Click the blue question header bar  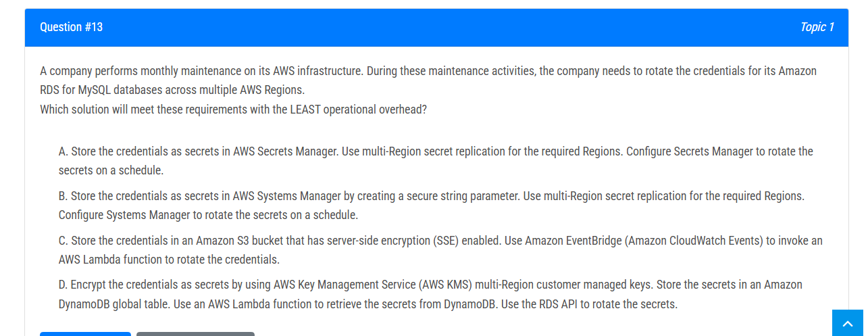(x=436, y=28)
